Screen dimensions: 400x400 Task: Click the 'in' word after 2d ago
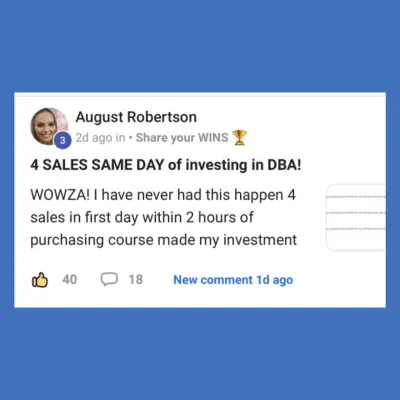click(x=120, y=138)
